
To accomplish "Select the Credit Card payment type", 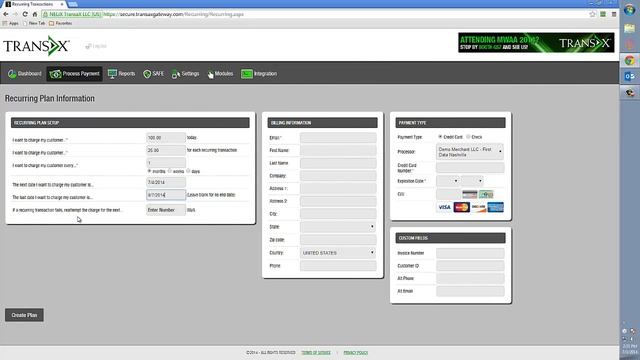I will click(x=440, y=137).
